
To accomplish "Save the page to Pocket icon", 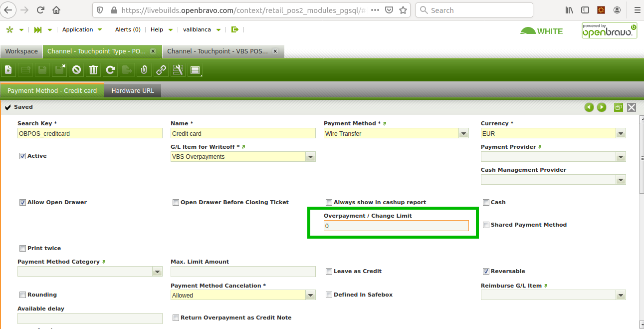I will coord(390,10).
